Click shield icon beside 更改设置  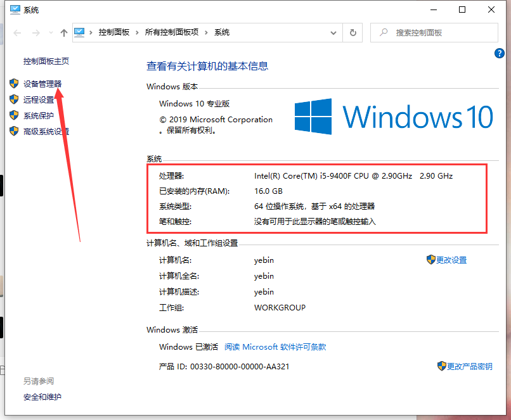pos(431,260)
